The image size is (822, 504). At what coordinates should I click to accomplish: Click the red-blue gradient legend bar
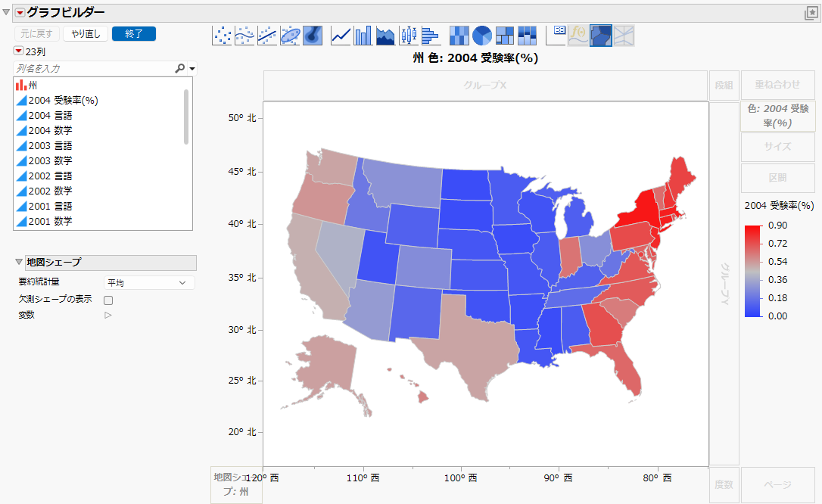(x=753, y=271)
